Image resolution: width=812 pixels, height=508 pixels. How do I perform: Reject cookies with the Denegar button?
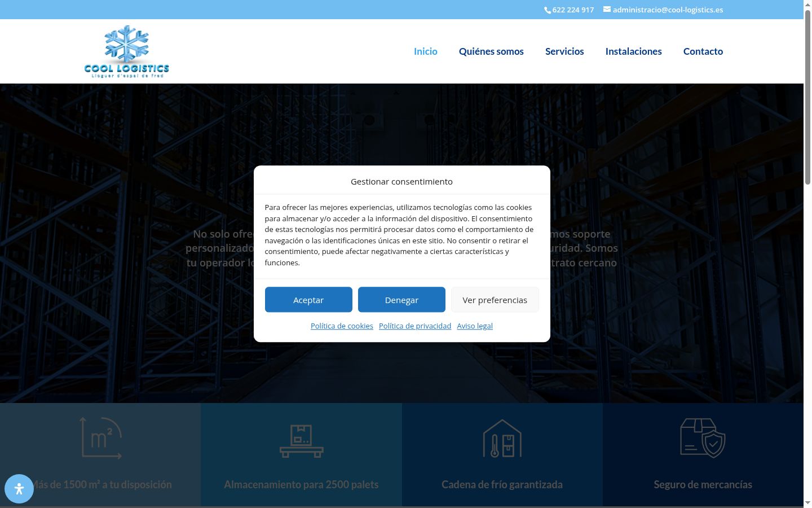tap(401, 300)
